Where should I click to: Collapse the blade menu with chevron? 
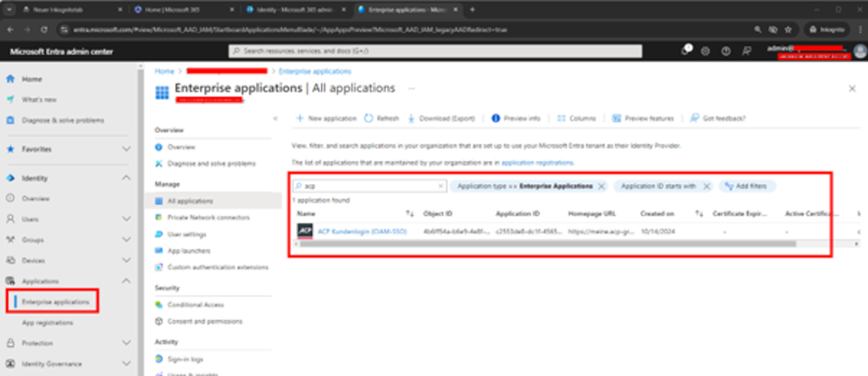pos(275,118)
